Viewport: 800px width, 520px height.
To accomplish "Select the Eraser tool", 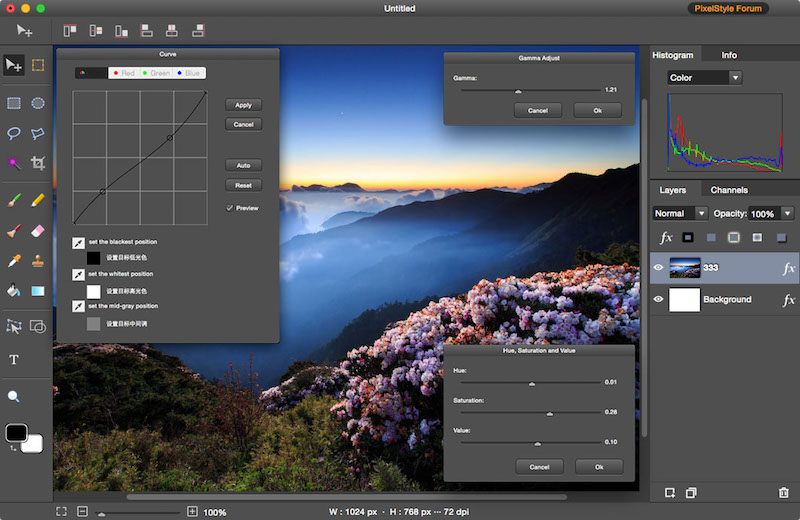I will pos(38,231).
